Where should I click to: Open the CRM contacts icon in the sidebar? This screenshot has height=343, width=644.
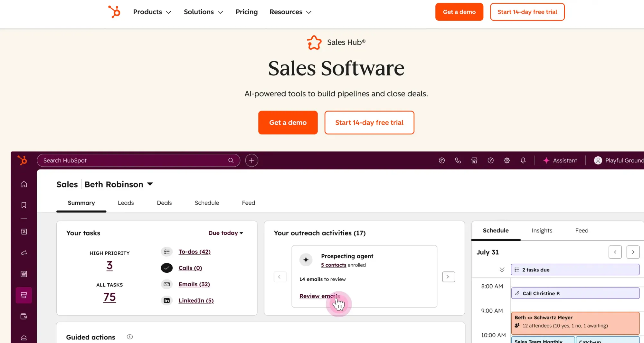pyautogui.click(x=24, y=231)
